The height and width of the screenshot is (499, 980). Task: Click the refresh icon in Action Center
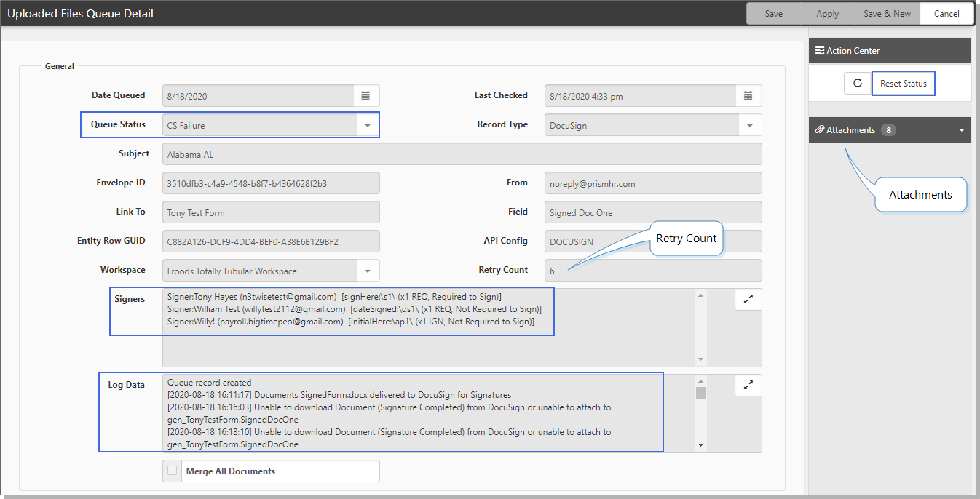(857, 84)
